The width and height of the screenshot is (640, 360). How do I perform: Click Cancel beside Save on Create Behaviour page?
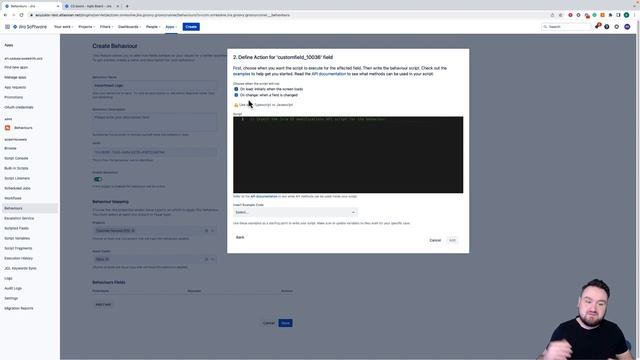[x=269, y=323]
